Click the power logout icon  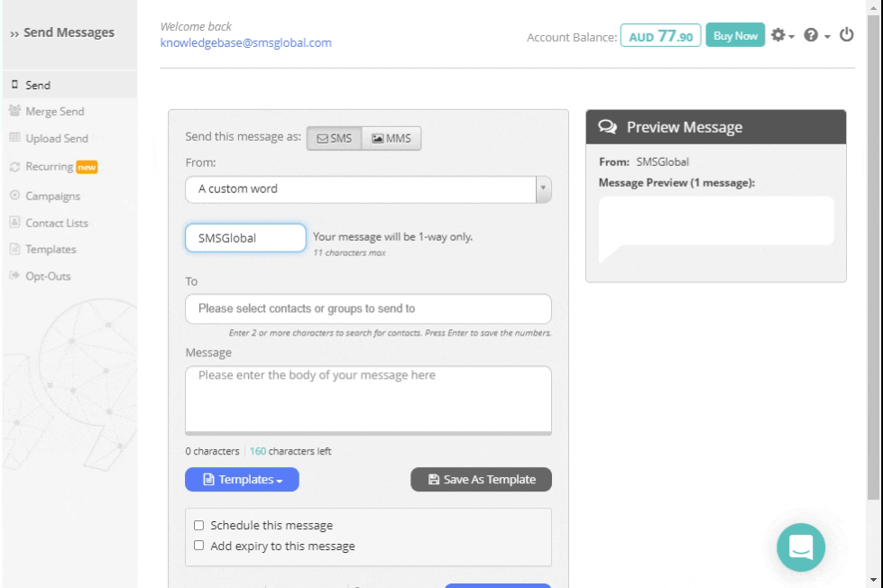846,35
